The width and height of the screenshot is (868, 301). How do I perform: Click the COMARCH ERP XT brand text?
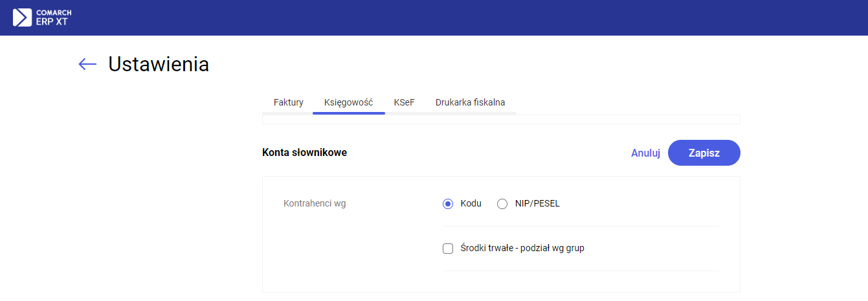click(54, 17)
